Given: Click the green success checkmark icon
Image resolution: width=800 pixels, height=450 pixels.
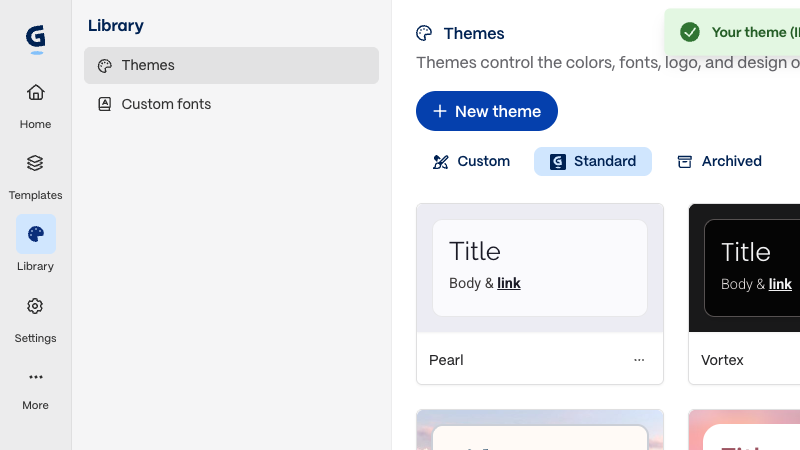Looking at the screenshot, I should [689, 32].
